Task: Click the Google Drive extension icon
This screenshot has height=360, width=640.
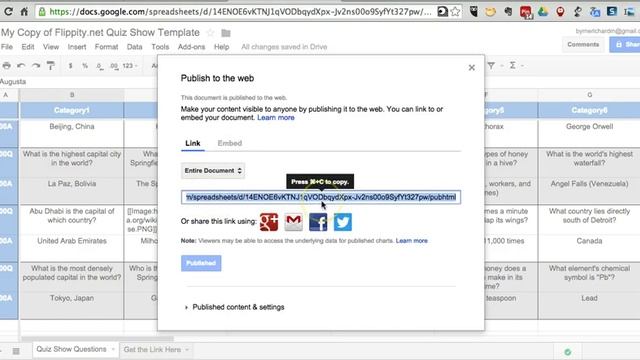Action: [x=542, y=11]
